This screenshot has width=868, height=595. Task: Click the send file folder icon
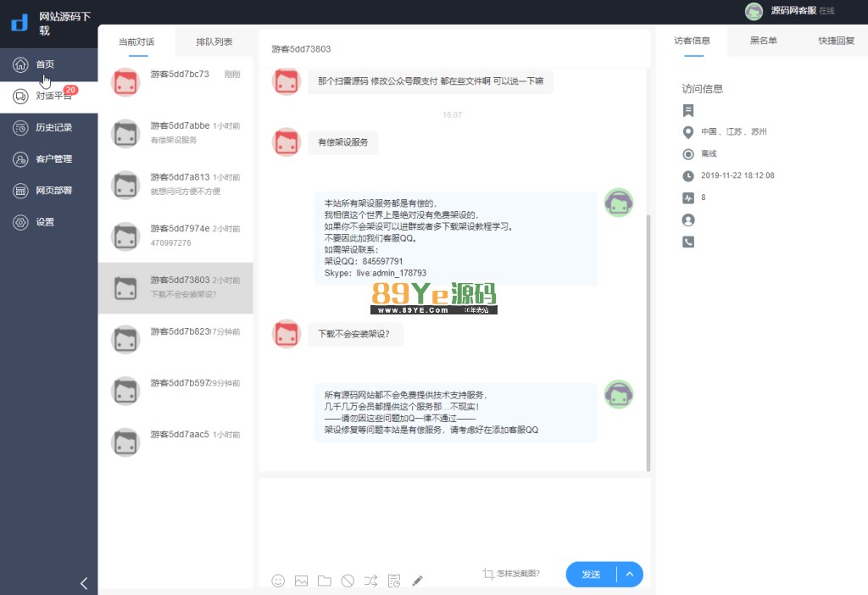325,581
